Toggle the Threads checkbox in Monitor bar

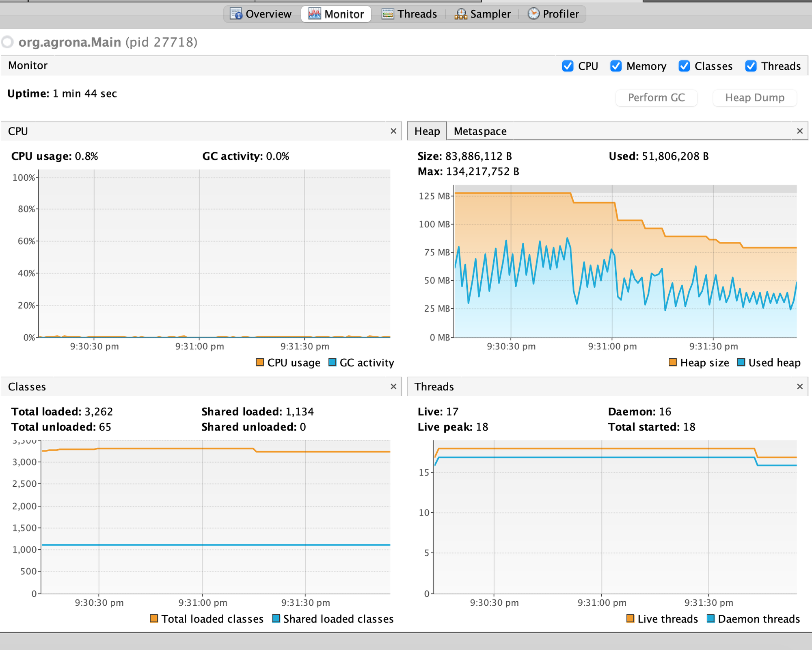coord(751,66)
